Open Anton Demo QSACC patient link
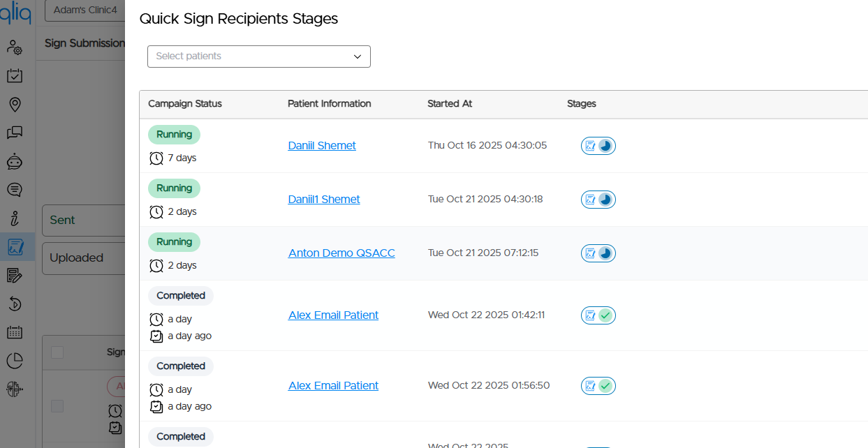Image resolution: width=868 pixels, height=448 pixels. pyautogui.click(x=341, y=253)
